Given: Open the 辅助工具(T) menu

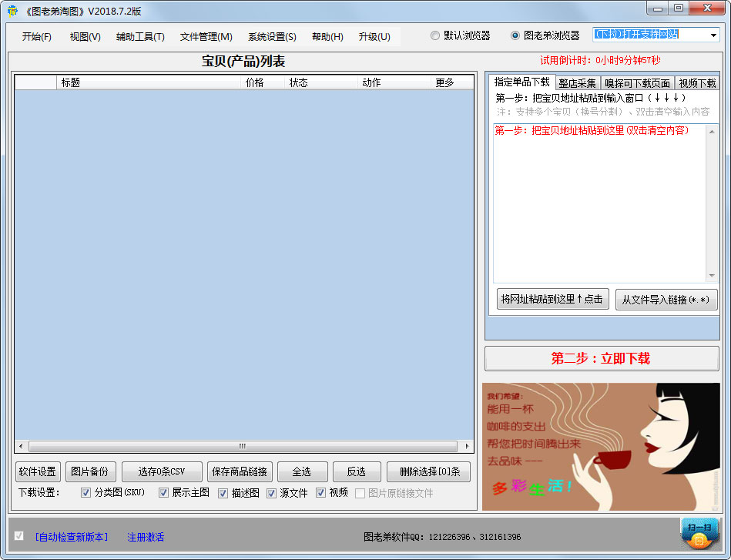Looking at the screenshot, I should point(140,36).
